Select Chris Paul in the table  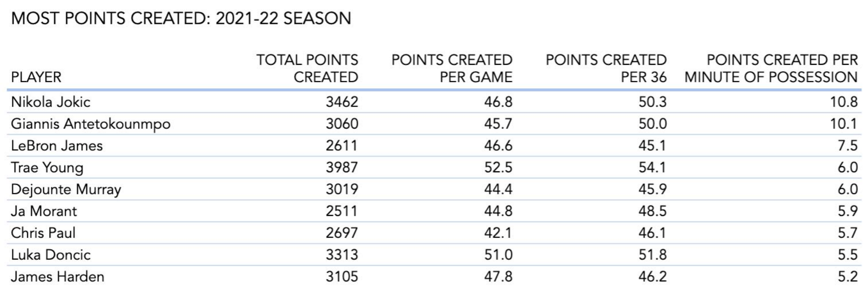point(43,233)
